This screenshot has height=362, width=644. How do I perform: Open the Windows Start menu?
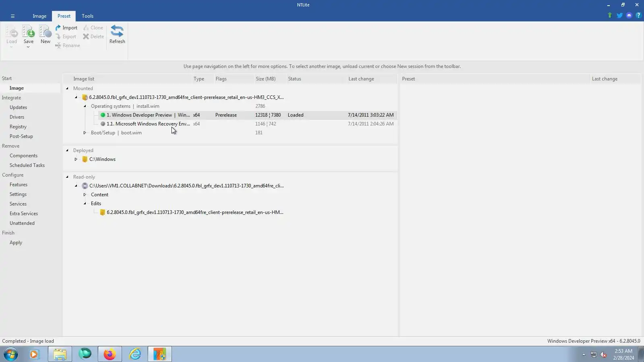click(x=11, y=354)
